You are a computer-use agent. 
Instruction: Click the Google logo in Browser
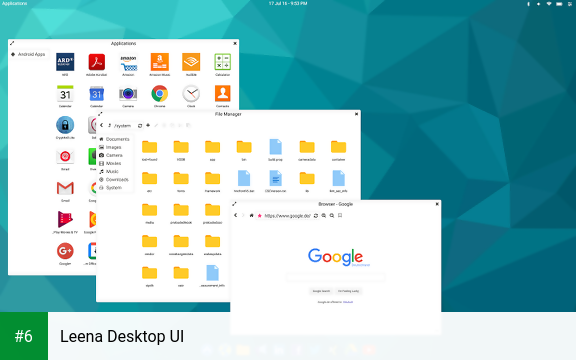336,257
